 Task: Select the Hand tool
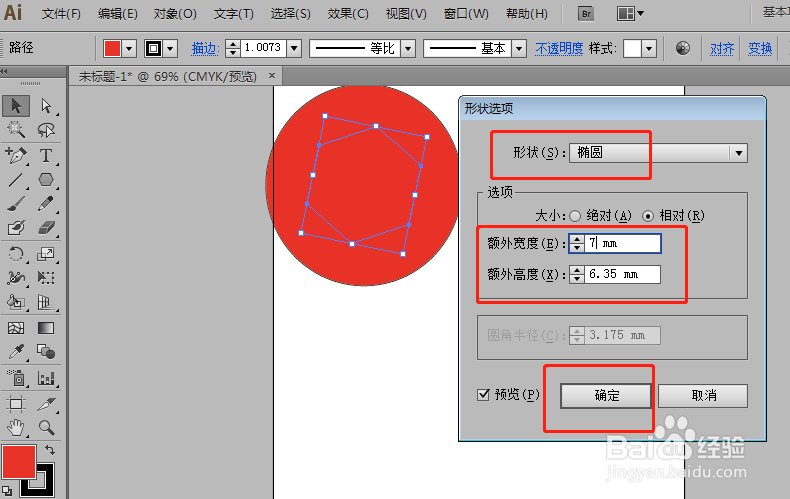(x=16, y=428)
